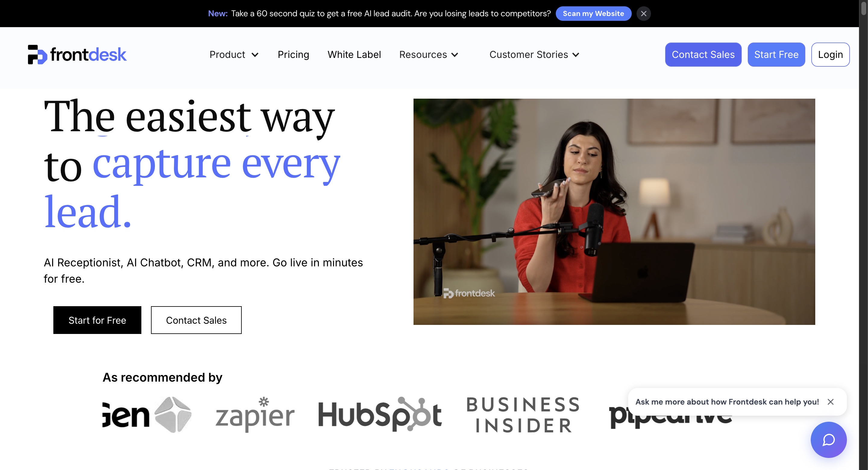Click the Zapier logo
Image resolution: width=868 pixels, height=470 pixels.
pyautogui.click(x=255, y=415)
